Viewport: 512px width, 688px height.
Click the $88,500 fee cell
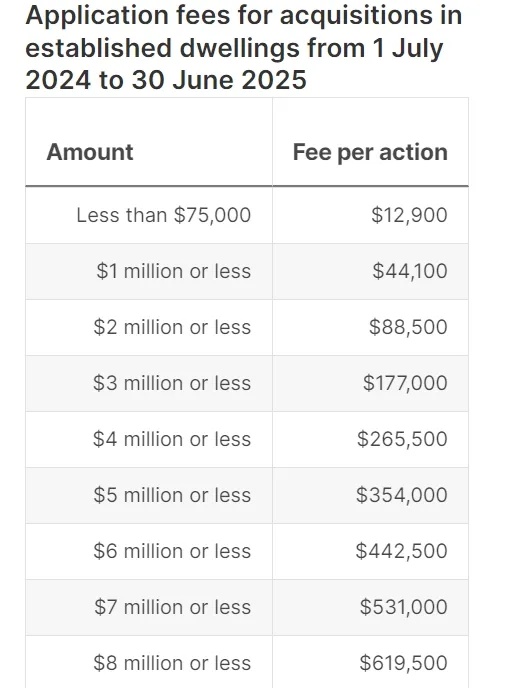[x=370, y=327]
